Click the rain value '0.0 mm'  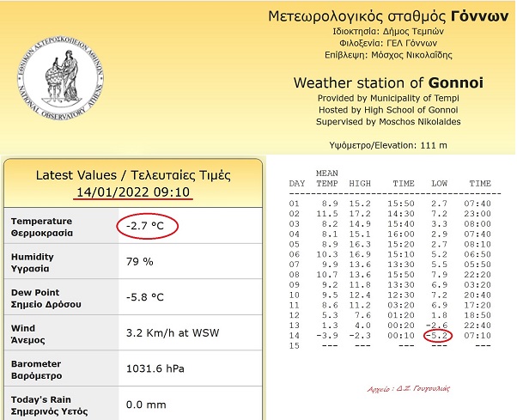point(146,405)
